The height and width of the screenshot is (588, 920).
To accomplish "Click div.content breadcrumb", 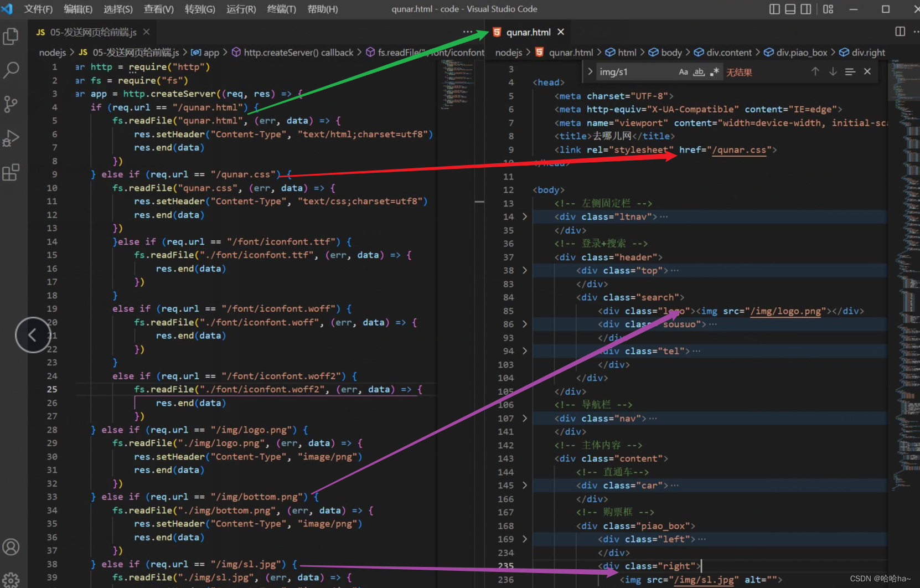I will point(723,52).
